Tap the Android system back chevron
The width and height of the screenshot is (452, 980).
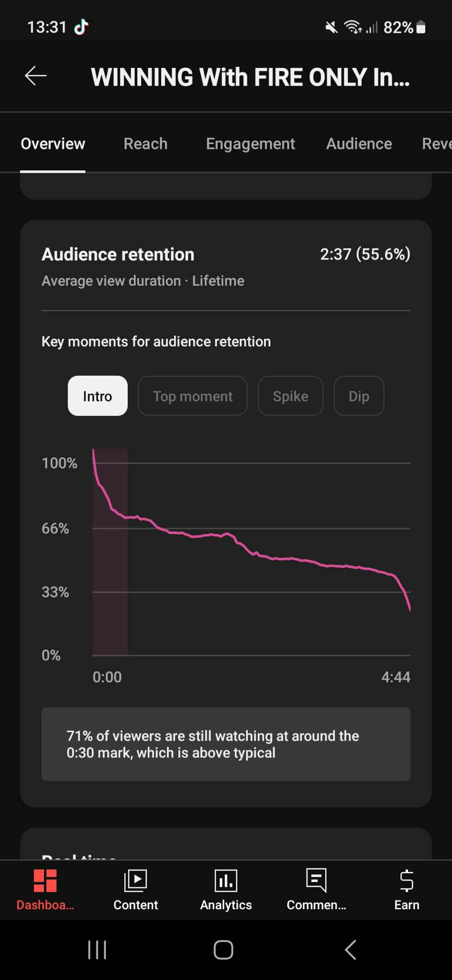tap(351, 950)
